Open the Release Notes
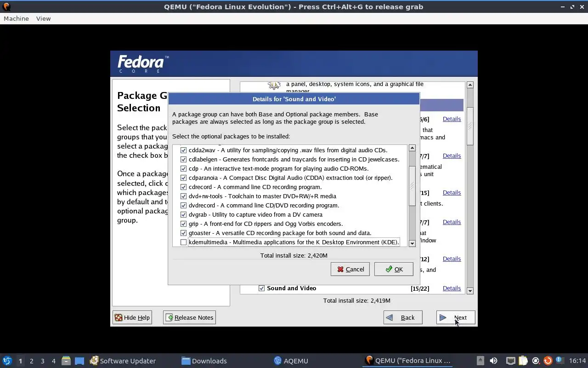The height and width of the screenshot is (368, 588). pyautogui.click(x=189, y=317)
